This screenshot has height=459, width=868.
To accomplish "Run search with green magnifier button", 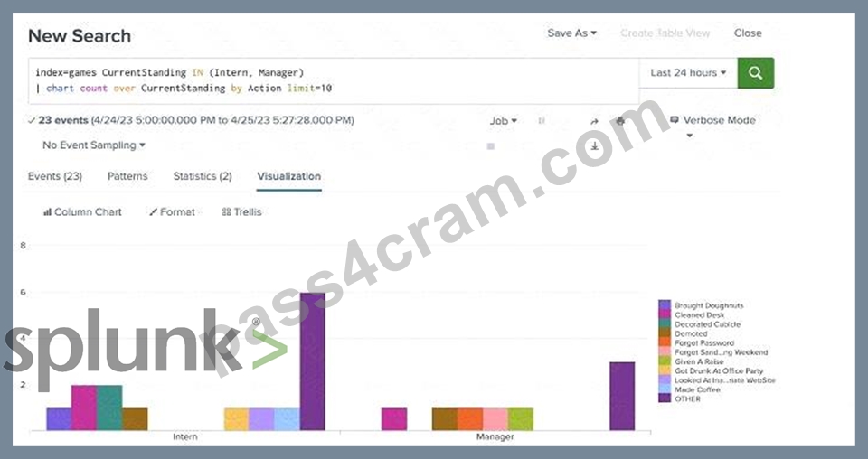I will 755,72.
